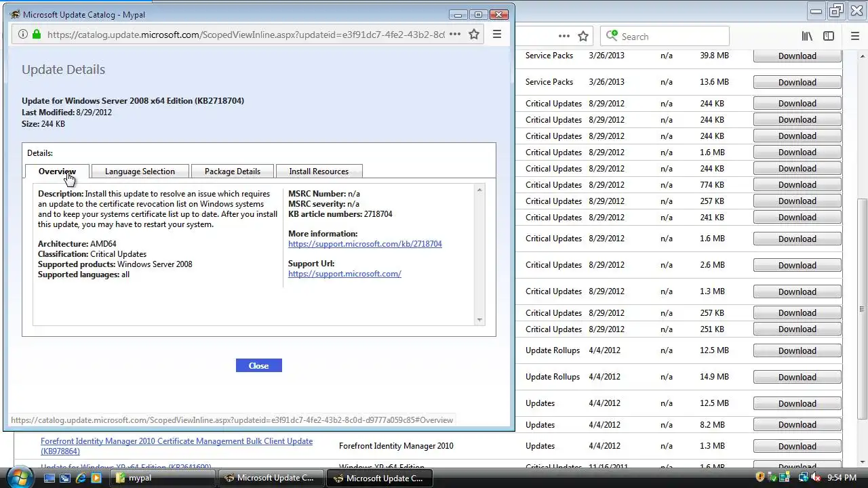This screenshot has width=868, height=488.
Task: Click network connection tray icon
Action: point(802,478)
